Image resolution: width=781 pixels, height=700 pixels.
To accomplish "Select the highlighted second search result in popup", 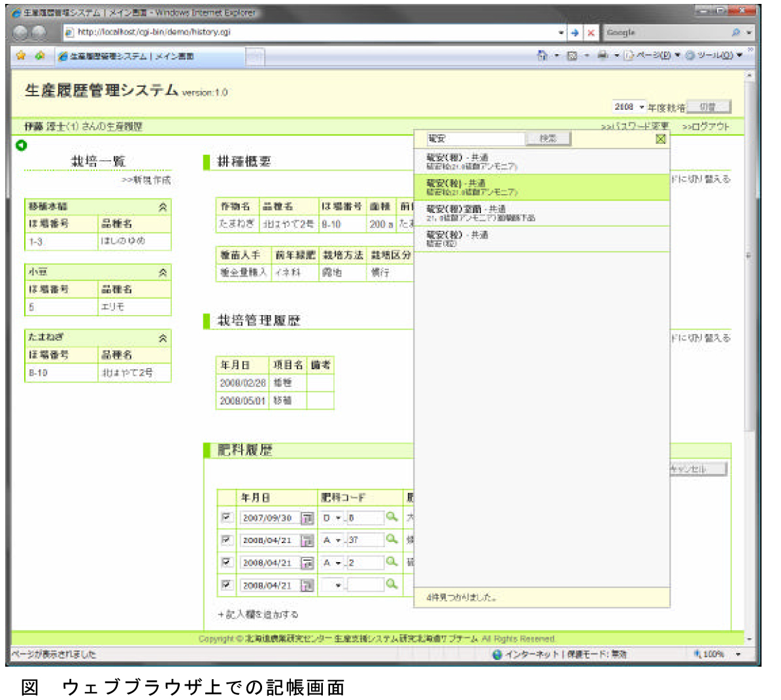I will (x=541, y=187).
